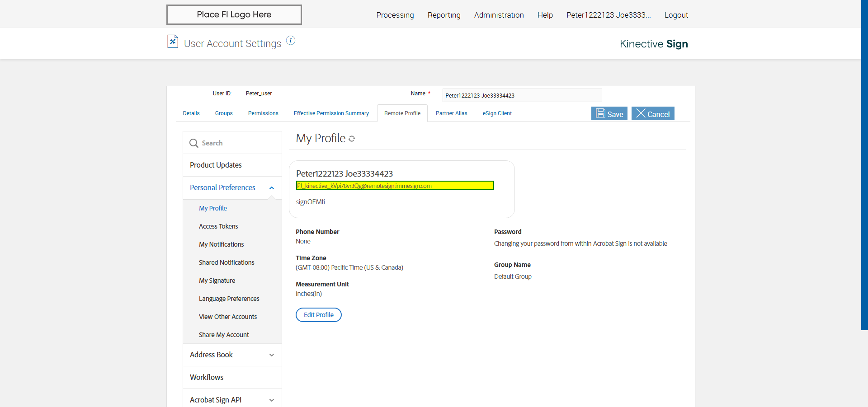This screenshot has height=407, width=868.
Task: Collapse the Personal Preferences section
Action: tap(272, 188)
